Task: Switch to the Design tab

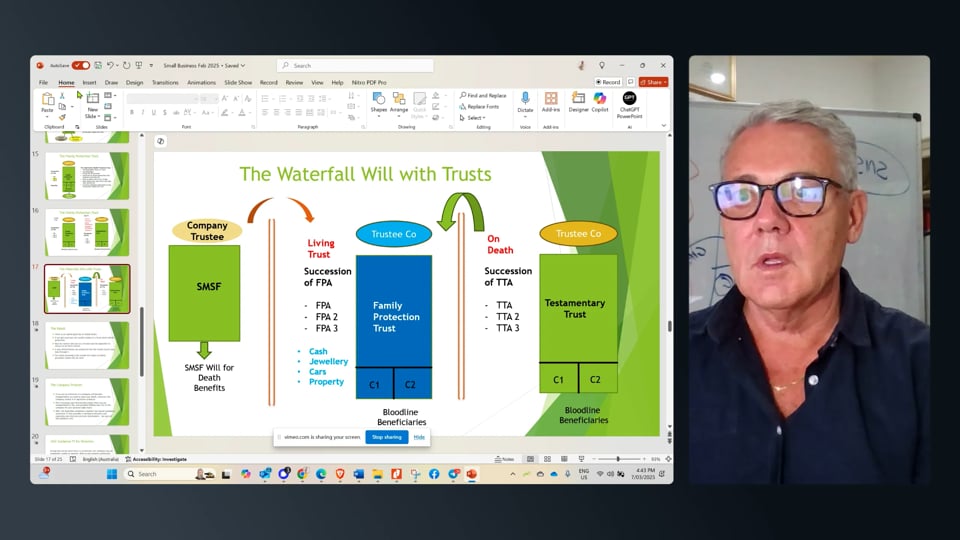Action: coord(134,82)
